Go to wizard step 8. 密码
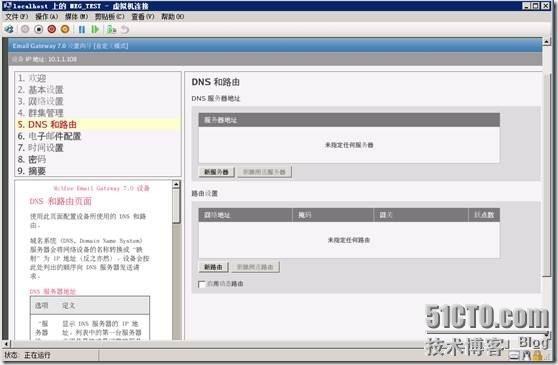This screenshot has width=558, height=365. pos(32,159)
